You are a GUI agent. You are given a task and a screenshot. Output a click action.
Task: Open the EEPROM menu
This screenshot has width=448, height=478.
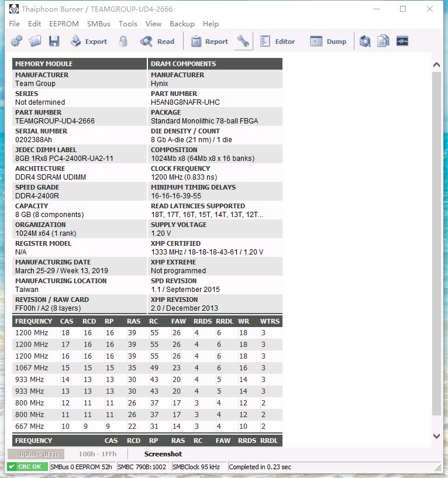tap(64, 24)
